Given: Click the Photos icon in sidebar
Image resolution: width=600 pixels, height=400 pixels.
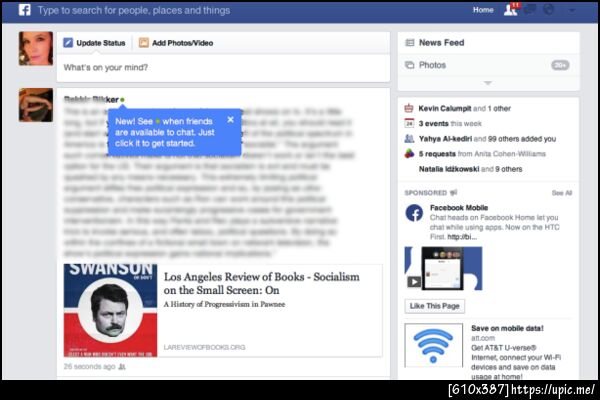Looking at the screenshot, I should pyautogui.click(x=409, y=65).
